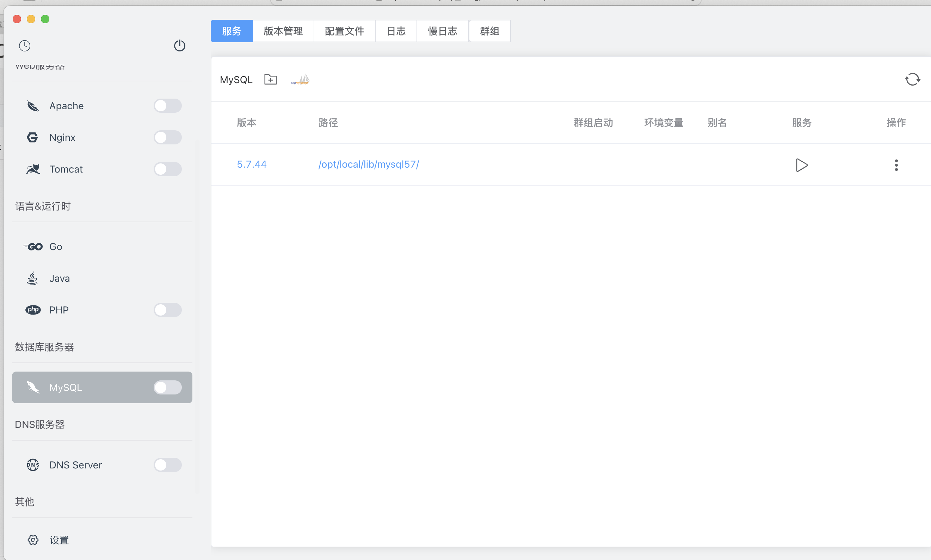Click the DNS服务器 section heading
The height and width of the screenshot is (560, 931).
point(39,424)
